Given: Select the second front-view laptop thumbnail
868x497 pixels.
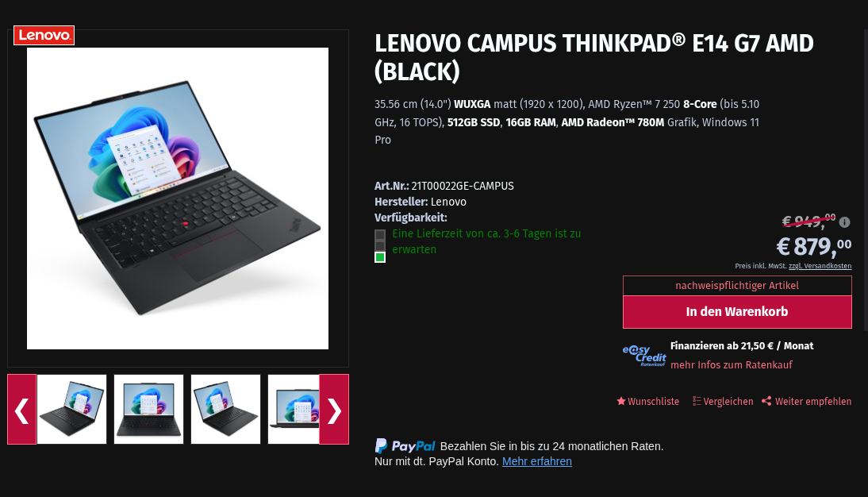Looking at the screenshot, I should [148, 410].
